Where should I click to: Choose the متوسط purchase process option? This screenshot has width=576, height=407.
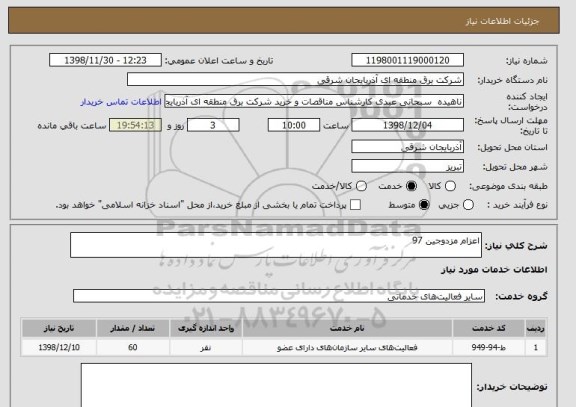[x=424, y=205]
